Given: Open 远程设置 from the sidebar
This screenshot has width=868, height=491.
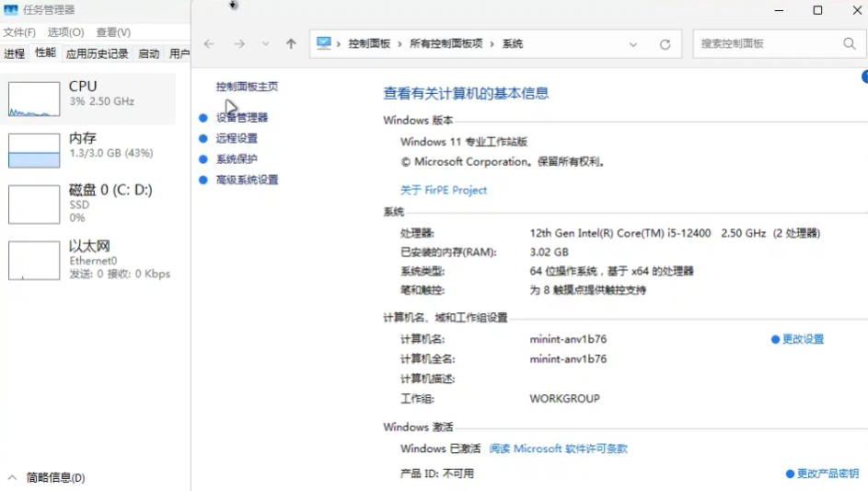Looking at the screenshot, I should (x=237, y=138).
